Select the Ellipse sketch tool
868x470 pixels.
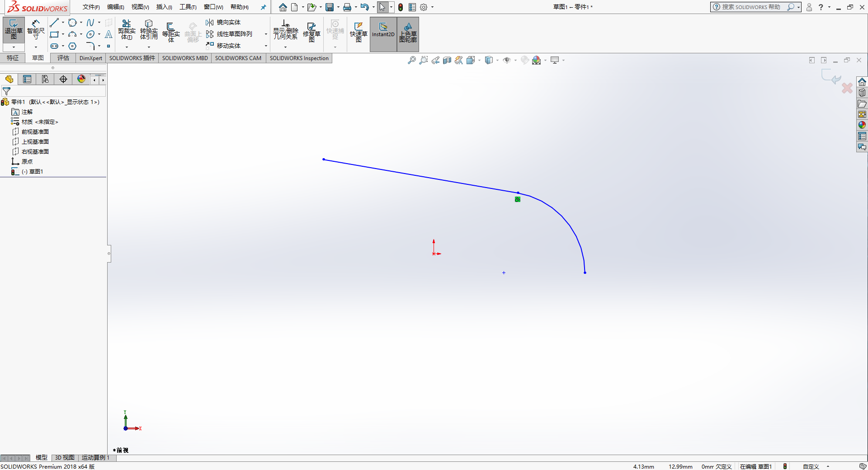90,34
